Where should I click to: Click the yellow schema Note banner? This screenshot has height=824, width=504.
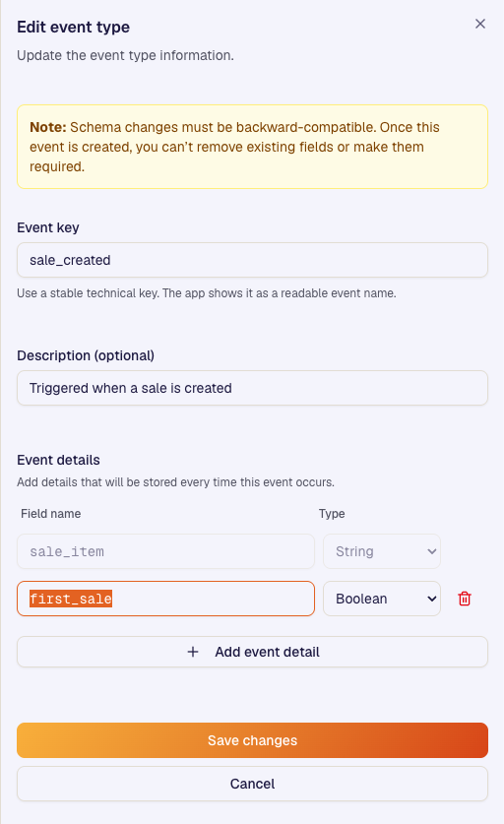point(252,147)
